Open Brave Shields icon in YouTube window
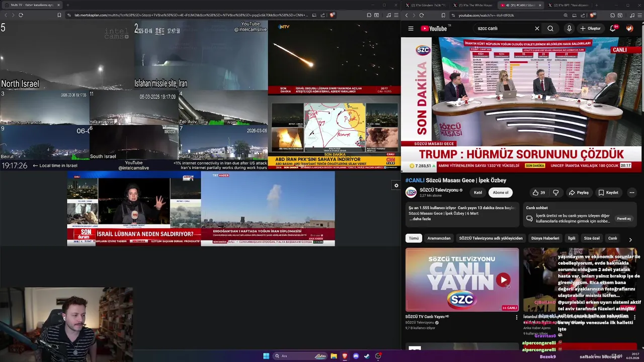This screenshot has width=644, height=362. pyautogui.click(x=593, y=15)
